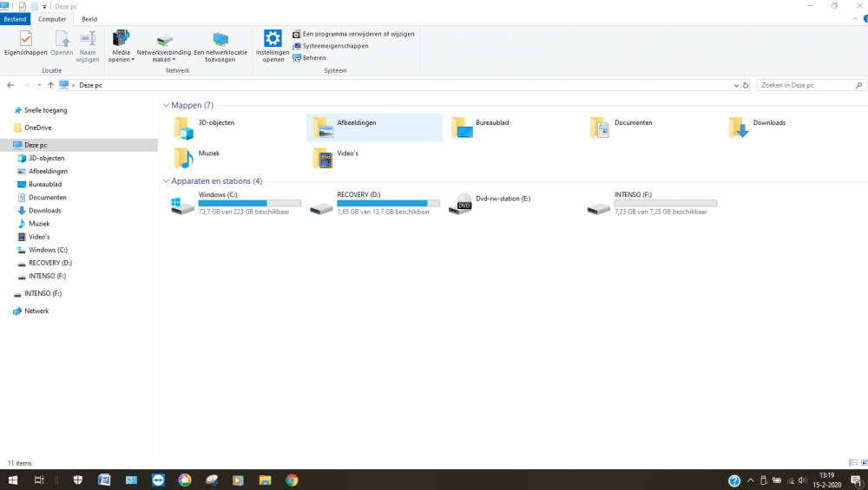Switch to the Computer ribbon tab
Screen dimensions: 868x490
pyautogui.click(x=52, y=19)
